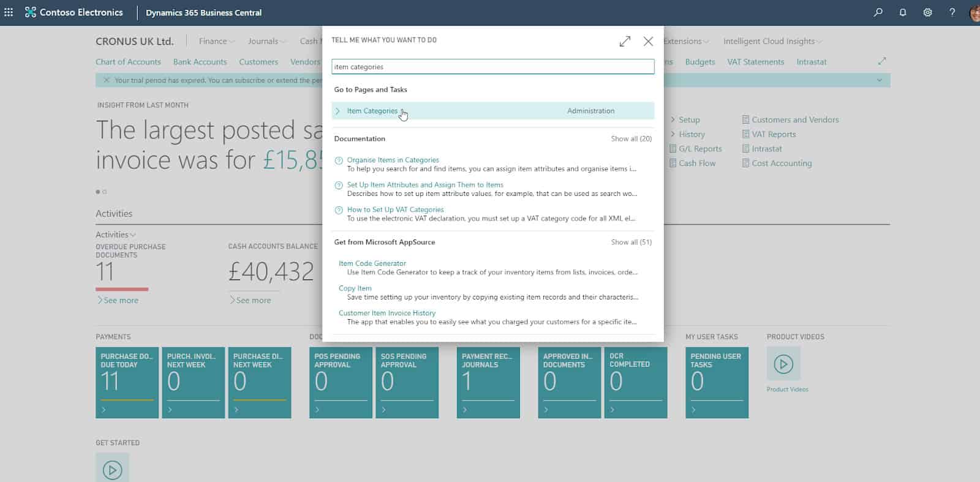The height and width of the screenshot is (482, 980).
Task: Open Bank Accounts link
Action: (200, 62)
